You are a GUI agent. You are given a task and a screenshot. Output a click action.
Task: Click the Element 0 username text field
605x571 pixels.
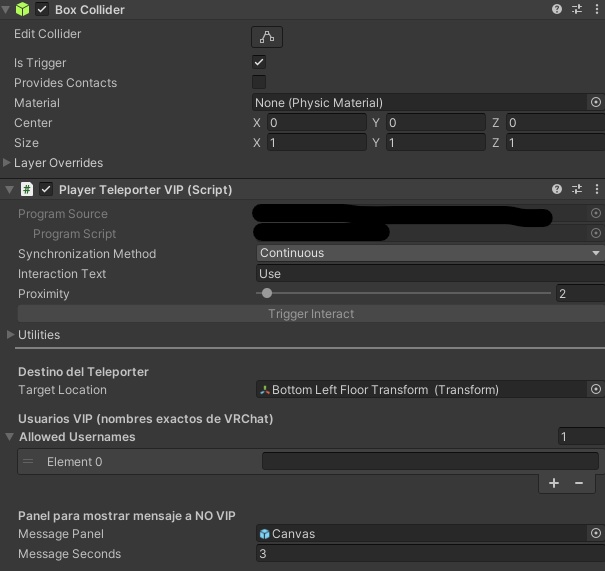(x=430, y=461)
